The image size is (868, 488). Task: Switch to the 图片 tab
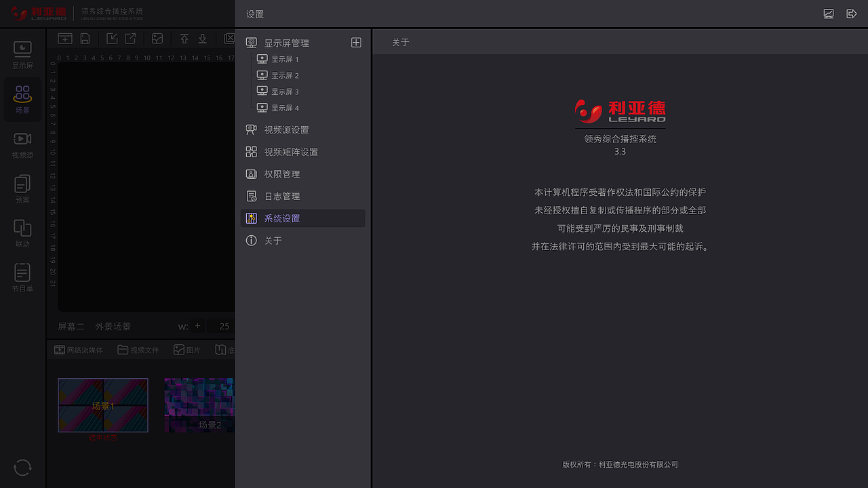pyautogui.click(x=187, y=350)
